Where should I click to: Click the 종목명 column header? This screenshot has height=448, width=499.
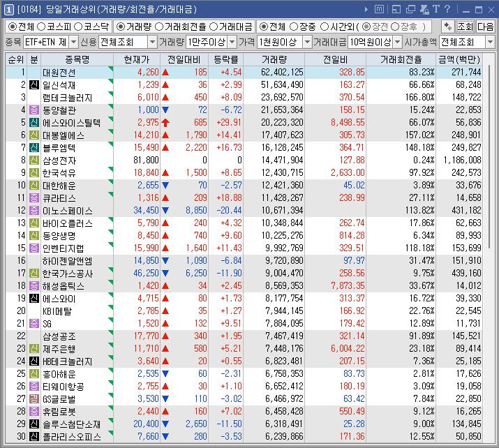[77, 59]
